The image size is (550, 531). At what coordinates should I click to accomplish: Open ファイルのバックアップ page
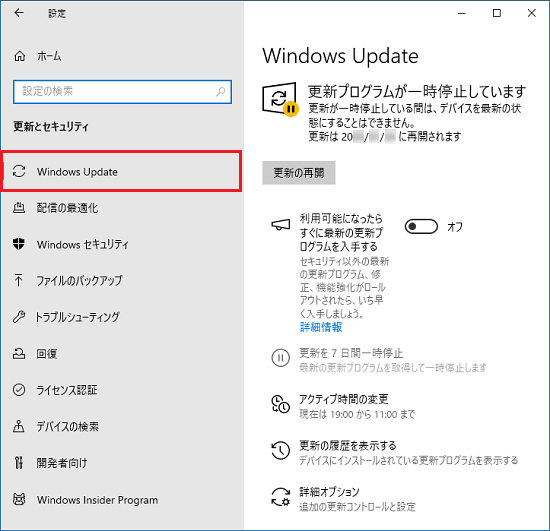121,280
